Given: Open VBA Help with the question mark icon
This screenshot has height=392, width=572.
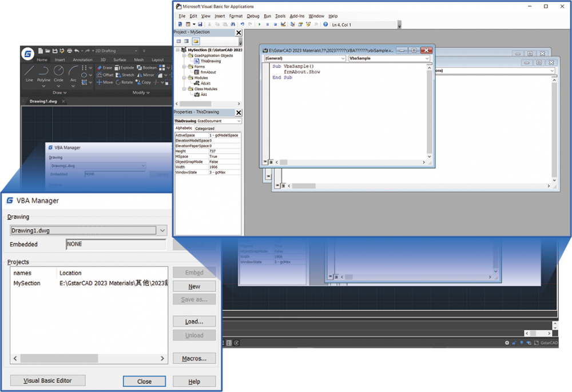Looking at the screenshot, I should pos(325,25).
